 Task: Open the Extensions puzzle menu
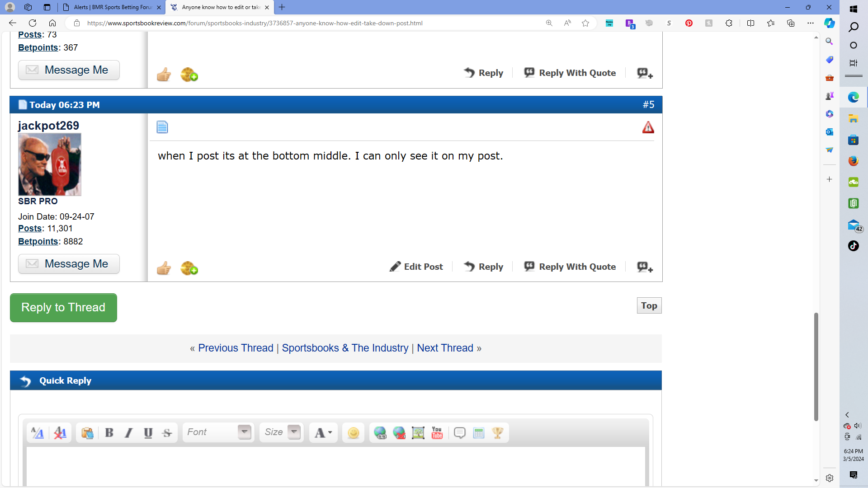[x=729, y=23]
